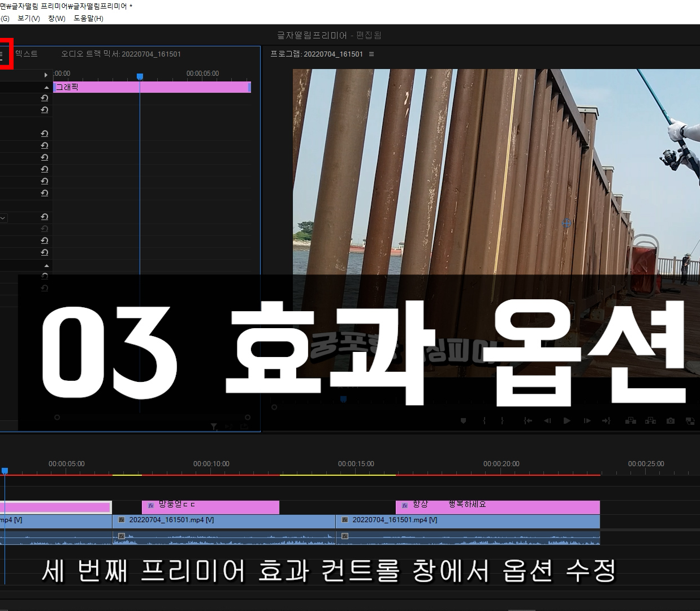Viewport: 700px width, 611px height.
Task: Open the 보기(V) menu
Action: pos(29,18)
